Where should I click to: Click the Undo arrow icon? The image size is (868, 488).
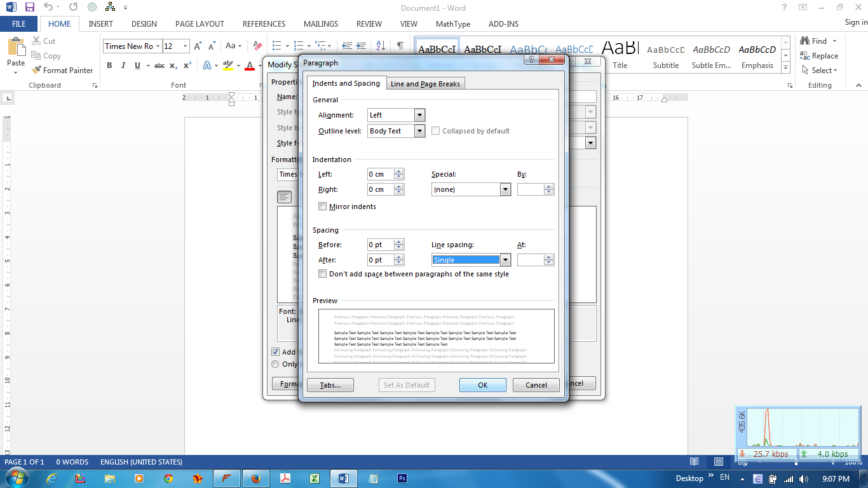48,8
